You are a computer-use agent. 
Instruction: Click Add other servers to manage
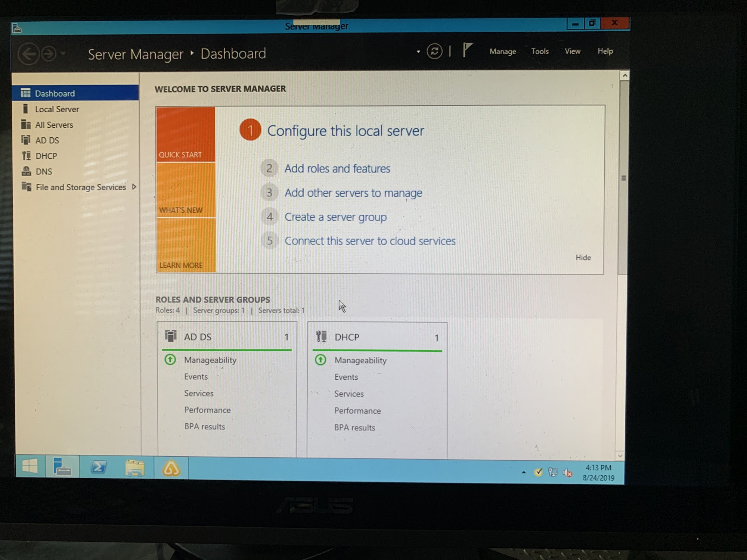click(353, 193)
